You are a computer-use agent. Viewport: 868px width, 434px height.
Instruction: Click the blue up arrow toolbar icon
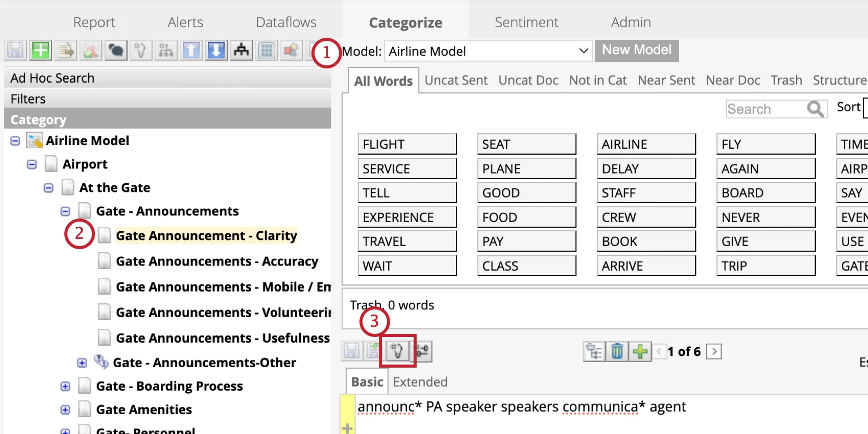191,51
